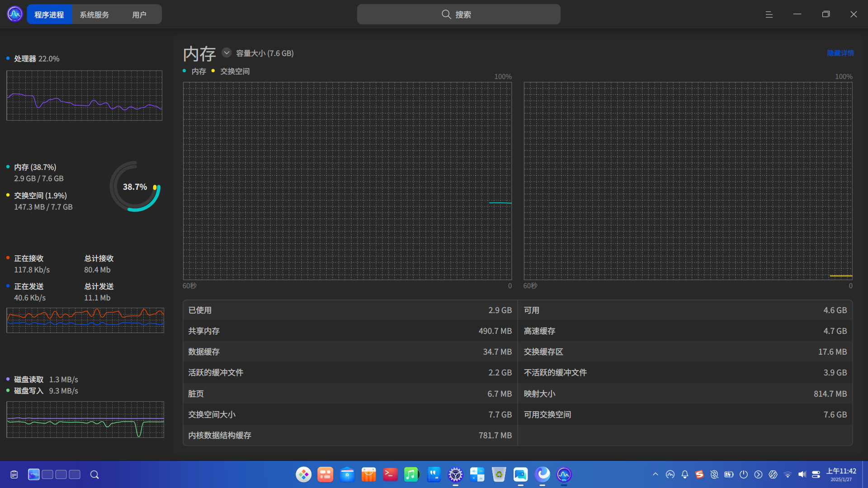The width and height of the screenshot is (868, 488).
Task: Select the CPU usage mini graph
Action: click(85, 95)
